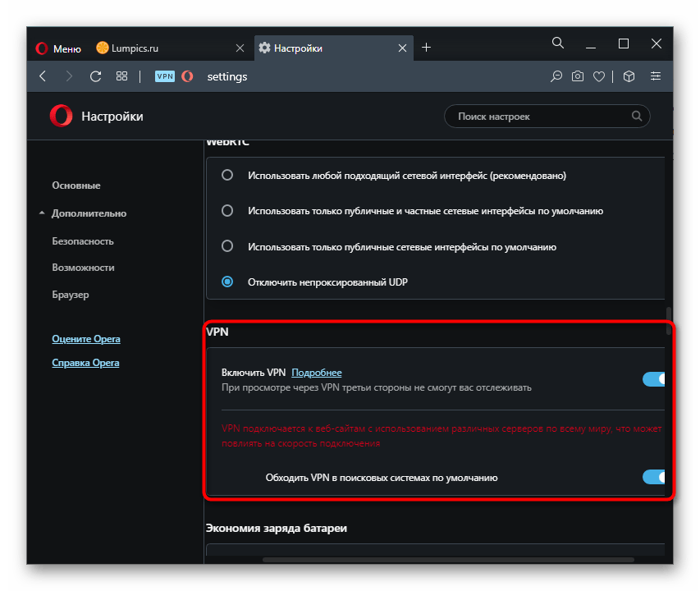700x591 pixels.
Task: Click the reload page icon
Action: pos(95,76)
